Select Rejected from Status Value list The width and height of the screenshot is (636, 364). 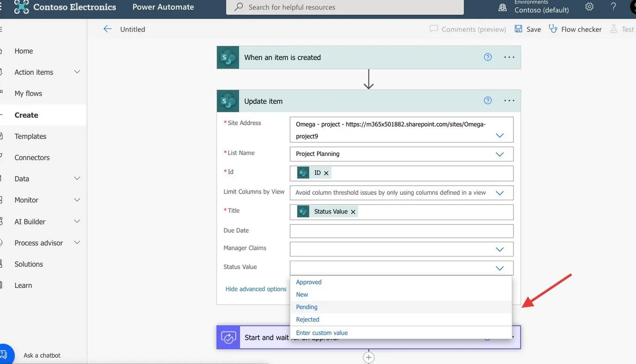click(x=401, y=320)
